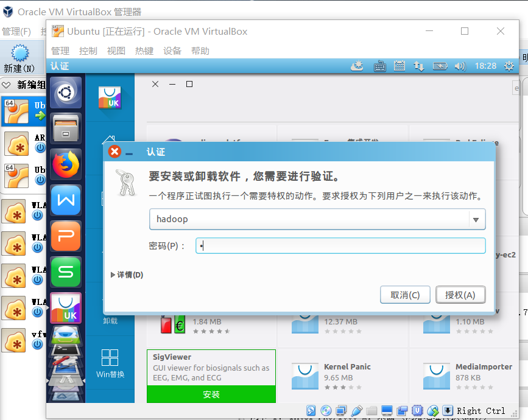Click 授权(A) authorize button
This screenshot has width=528, height=420.
(x=460, y=295)
